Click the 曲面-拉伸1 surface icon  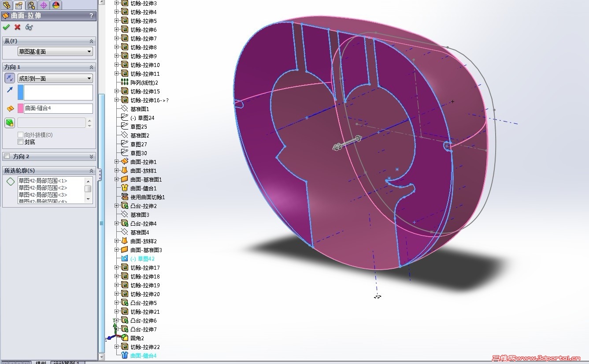[x=125, y=162]
